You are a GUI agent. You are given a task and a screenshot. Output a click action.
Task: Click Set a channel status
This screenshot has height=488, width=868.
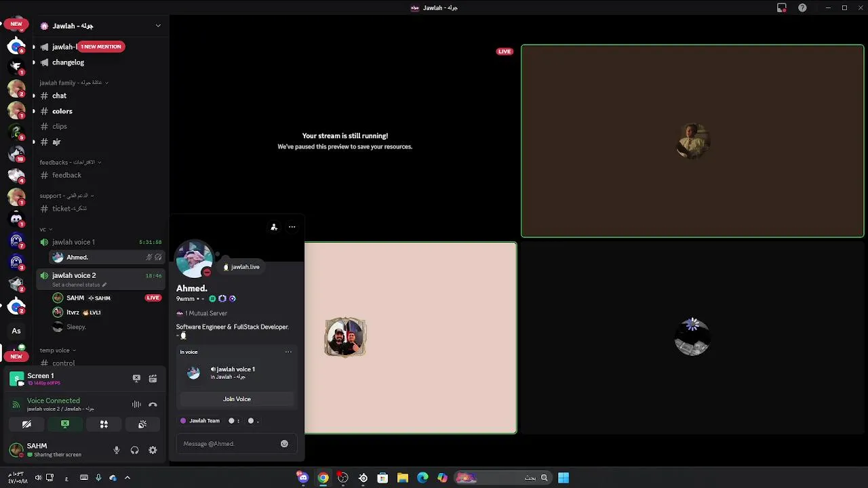click(79, 285)
